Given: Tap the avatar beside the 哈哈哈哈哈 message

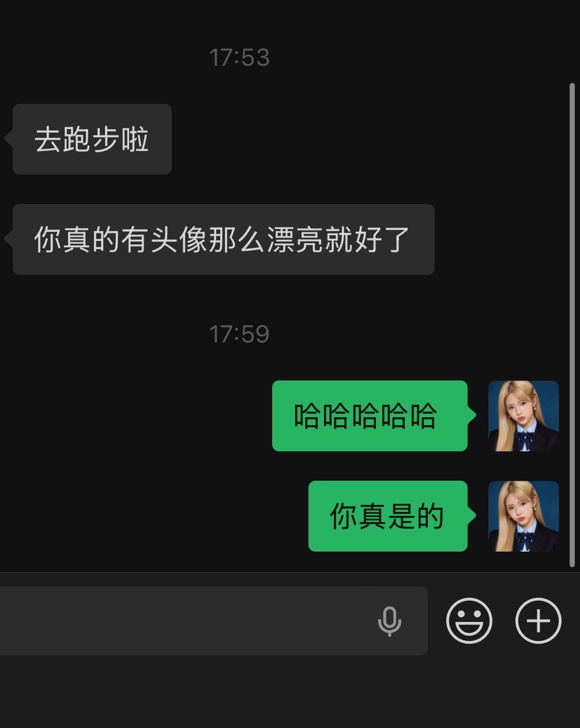Looking at the screenshot, I should (x=523, y=416).
